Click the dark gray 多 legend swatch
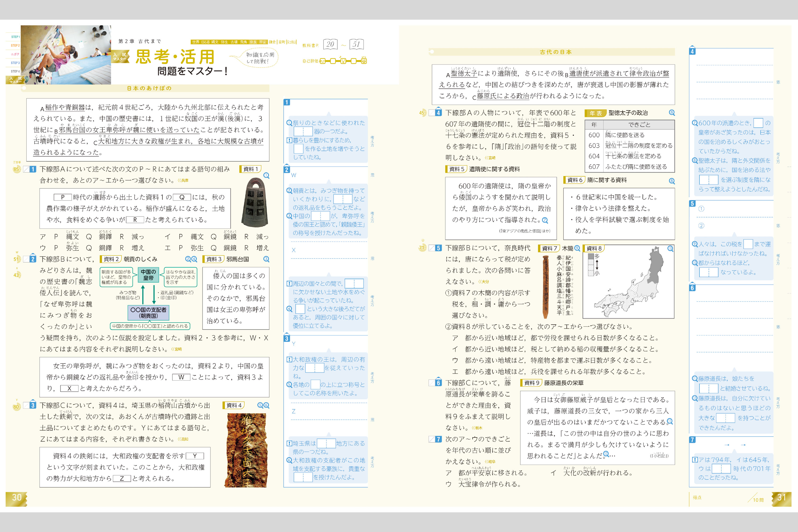 [591, 256]
